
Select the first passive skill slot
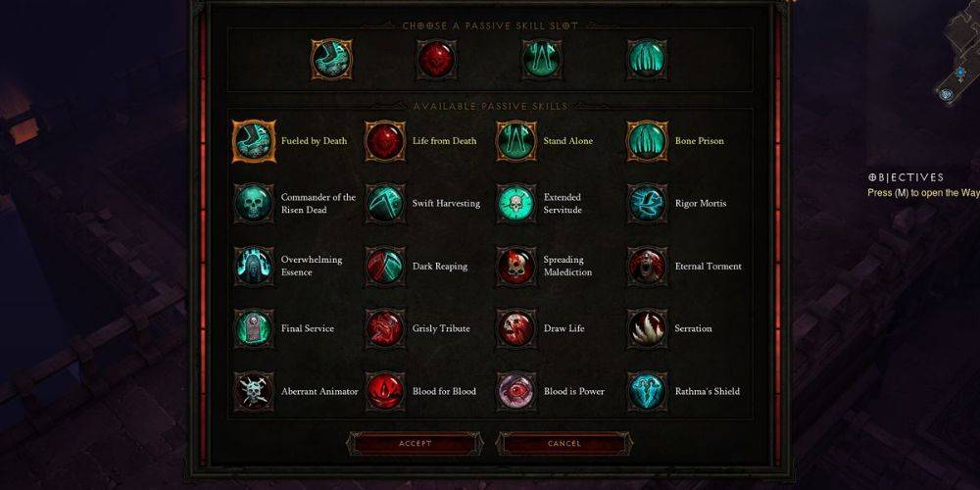point(331,60)
